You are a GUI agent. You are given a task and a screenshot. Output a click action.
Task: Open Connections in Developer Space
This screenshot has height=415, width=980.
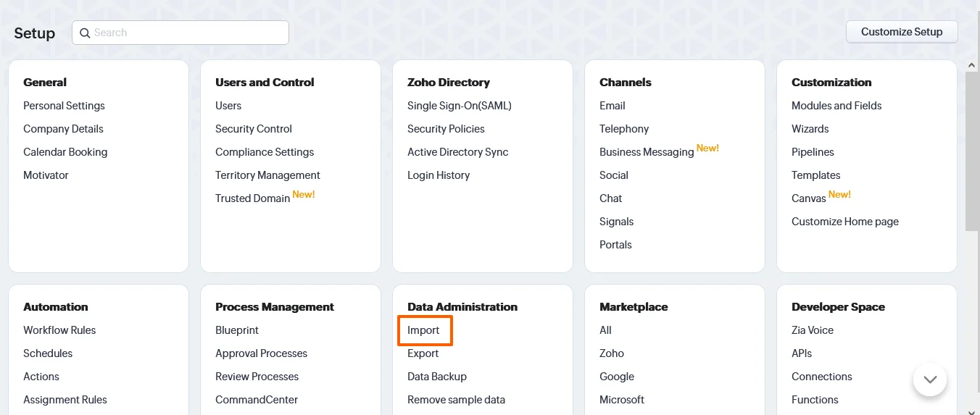[822, 377]
